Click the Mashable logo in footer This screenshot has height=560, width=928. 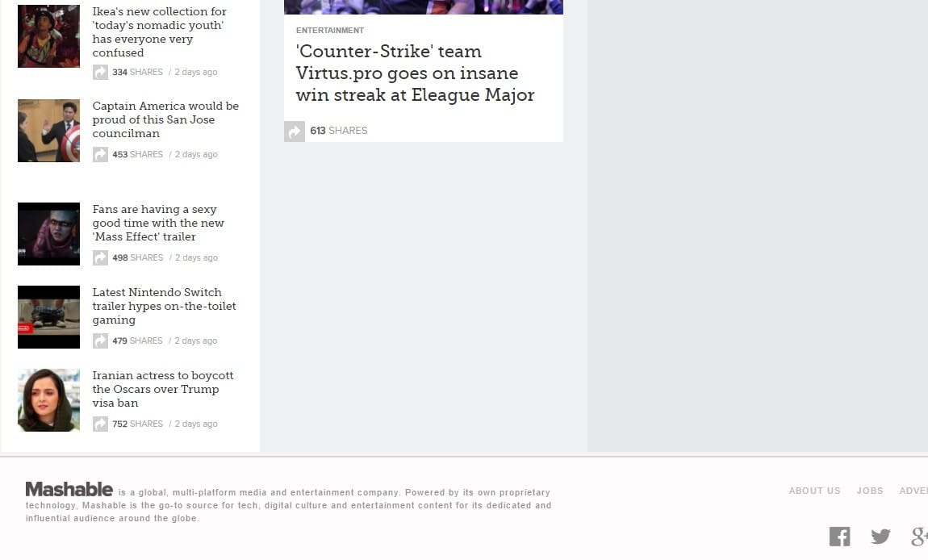pos(69,490)
